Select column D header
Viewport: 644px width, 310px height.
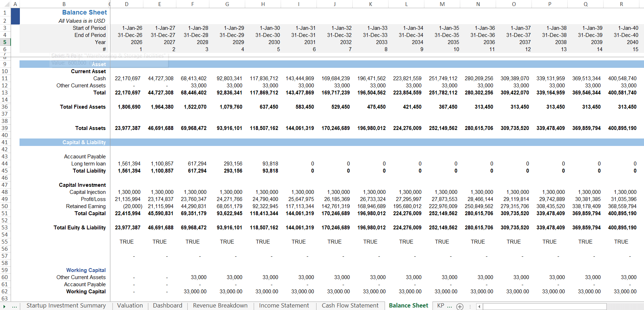click(127, 4)
